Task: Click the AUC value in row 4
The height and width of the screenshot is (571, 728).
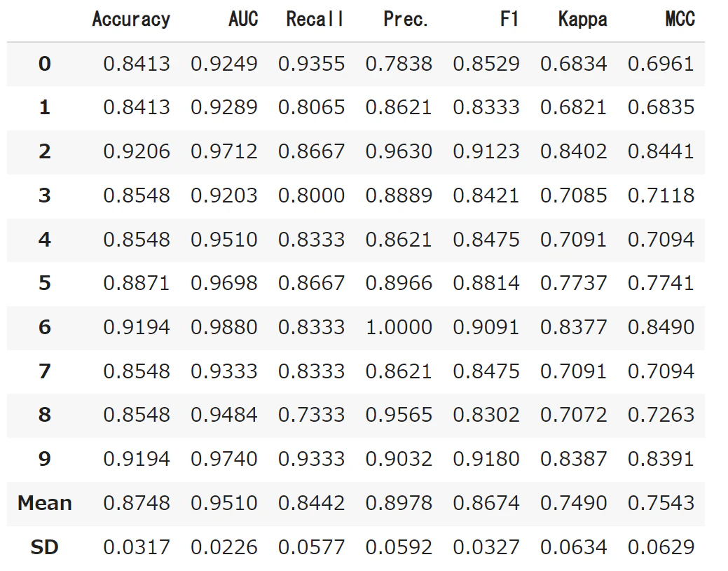Action: click(224, 240)
